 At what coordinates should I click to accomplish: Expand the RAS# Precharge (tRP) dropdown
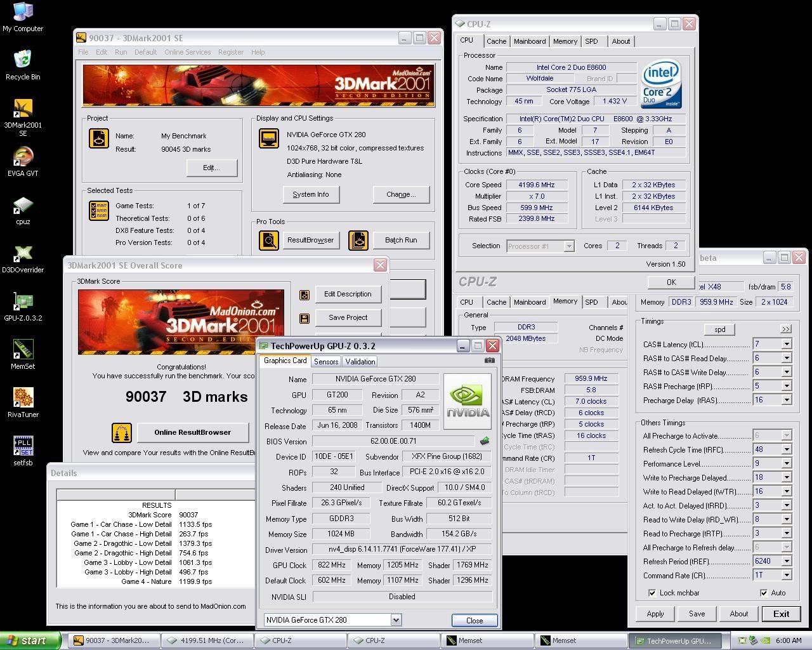pyautogui.click(x=787, y=386)
